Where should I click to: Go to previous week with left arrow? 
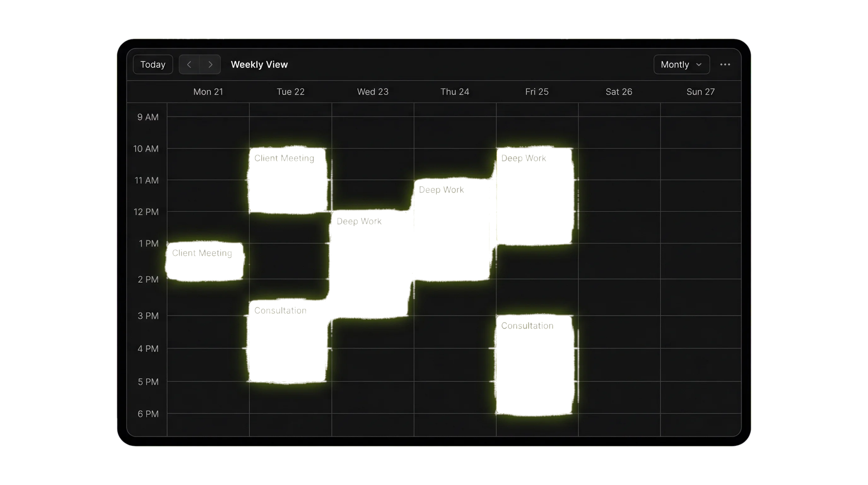tap(189, 64)
